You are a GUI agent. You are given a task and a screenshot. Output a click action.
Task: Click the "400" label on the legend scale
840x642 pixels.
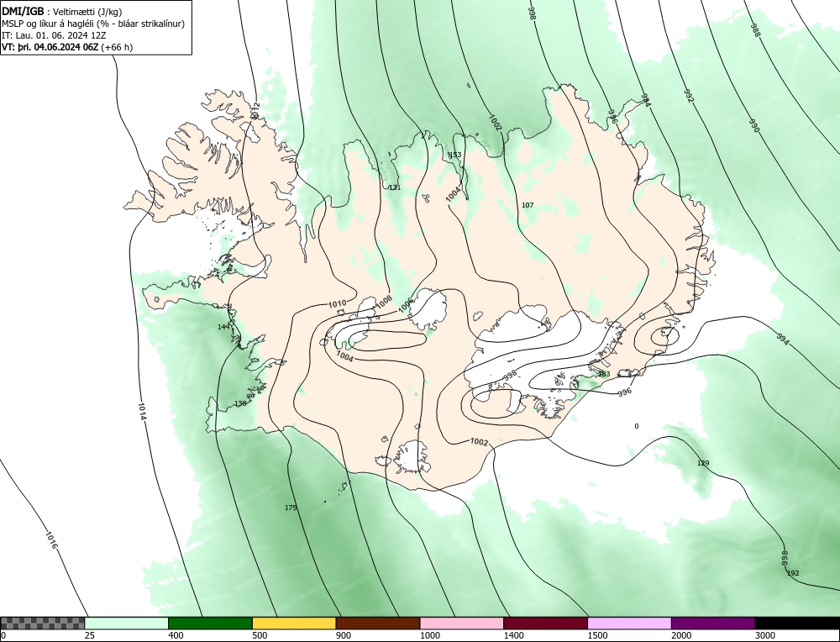pos(176,635)
